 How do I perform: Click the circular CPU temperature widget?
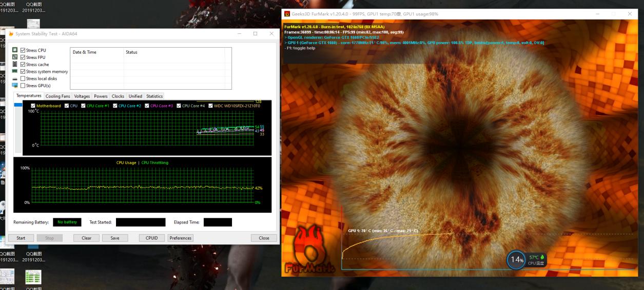tap(516, 260)
